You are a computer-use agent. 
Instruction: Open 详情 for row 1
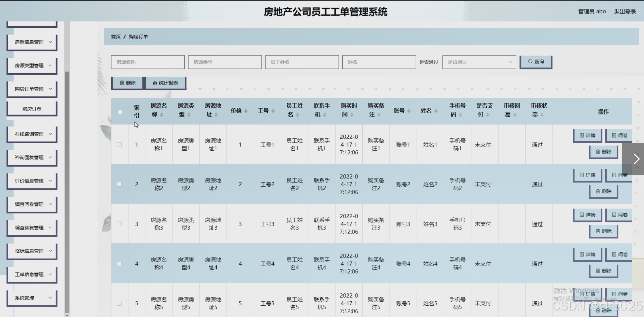click(x=587, y=135)
